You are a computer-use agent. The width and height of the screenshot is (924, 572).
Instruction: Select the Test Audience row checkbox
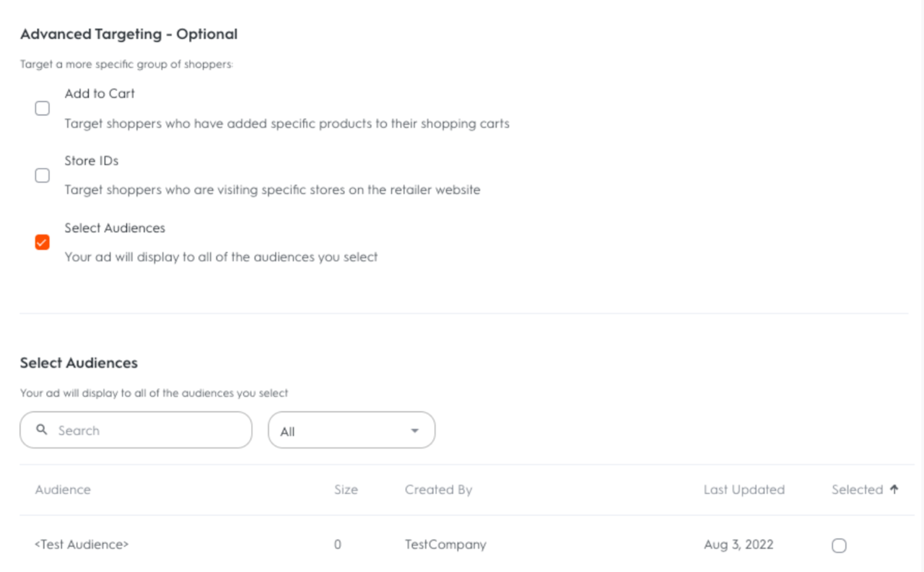839,545
